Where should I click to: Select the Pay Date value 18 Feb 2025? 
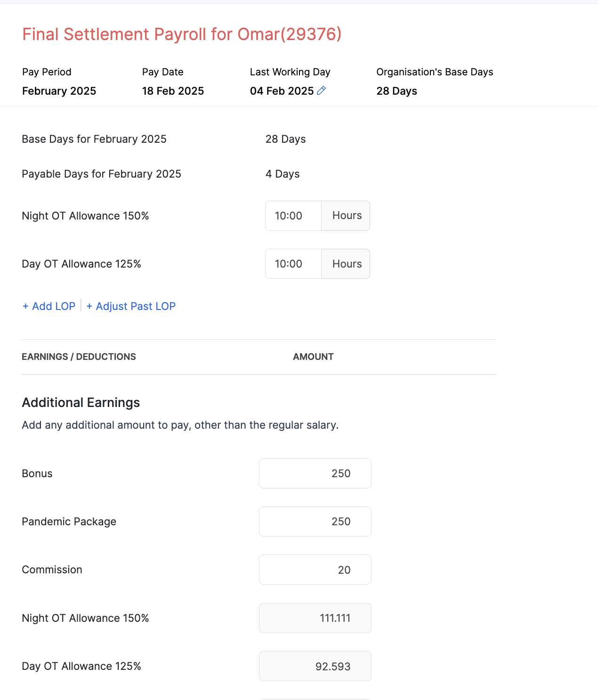click(173, 91)
